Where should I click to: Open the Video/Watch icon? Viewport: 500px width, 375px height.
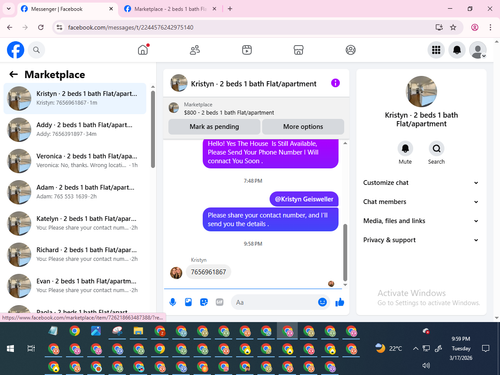(247, 50)
